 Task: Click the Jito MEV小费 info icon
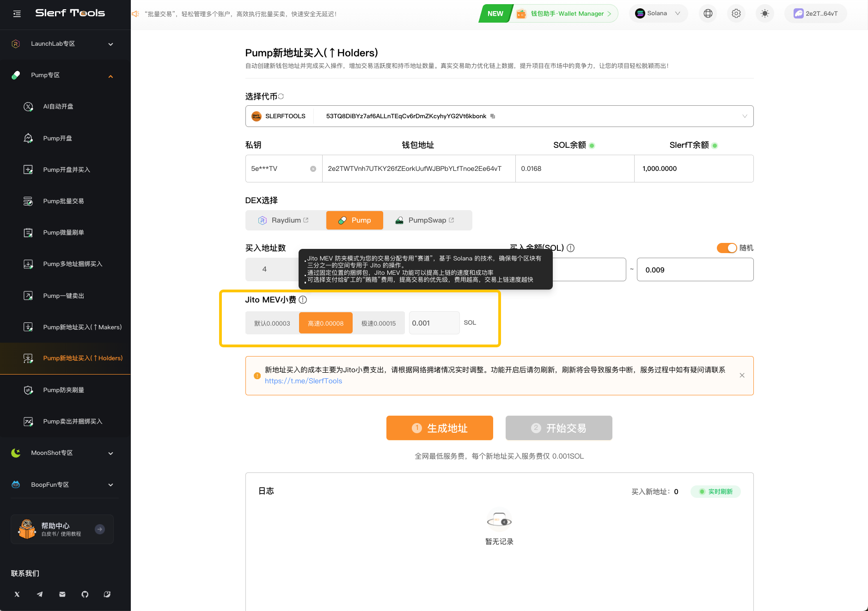[x=303, y=300]
